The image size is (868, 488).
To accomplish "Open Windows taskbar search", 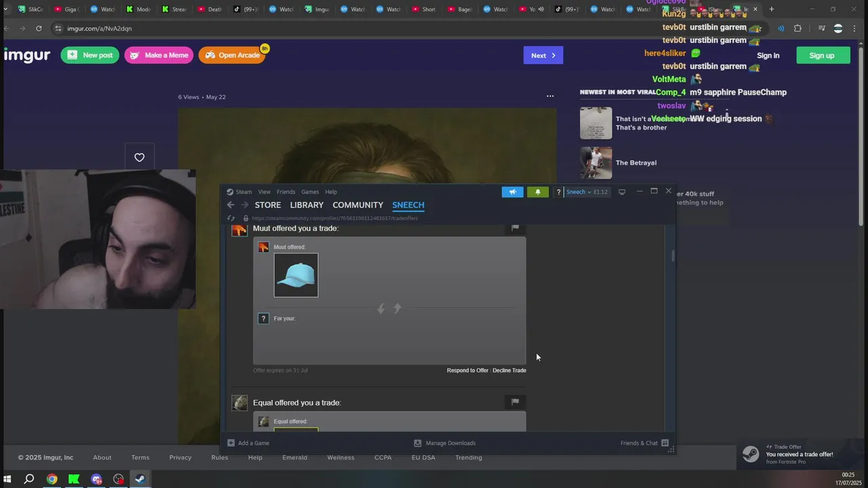I will click(29, 479).
